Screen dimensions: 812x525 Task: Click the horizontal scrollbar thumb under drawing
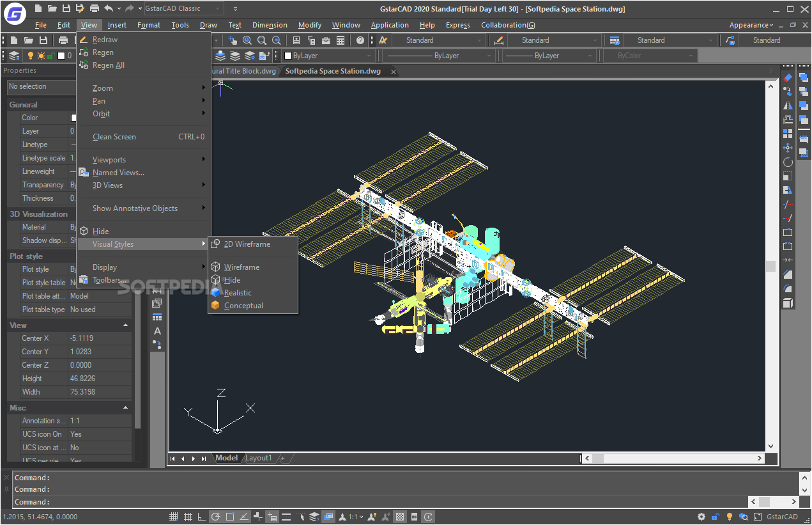tap(598, 458)
